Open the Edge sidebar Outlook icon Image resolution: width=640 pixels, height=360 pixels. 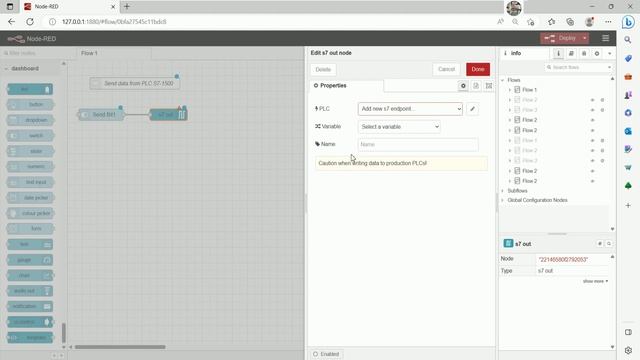pyautogui.click(x=628, y=131)
